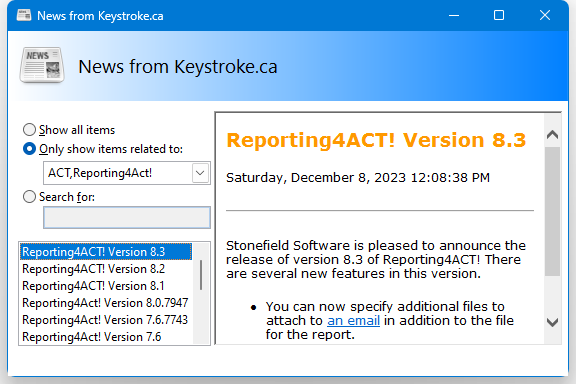Viewport: 576px width, 384px height.
Task: Open the 'an email' hyperlink
Action: [x=353, y=320]
